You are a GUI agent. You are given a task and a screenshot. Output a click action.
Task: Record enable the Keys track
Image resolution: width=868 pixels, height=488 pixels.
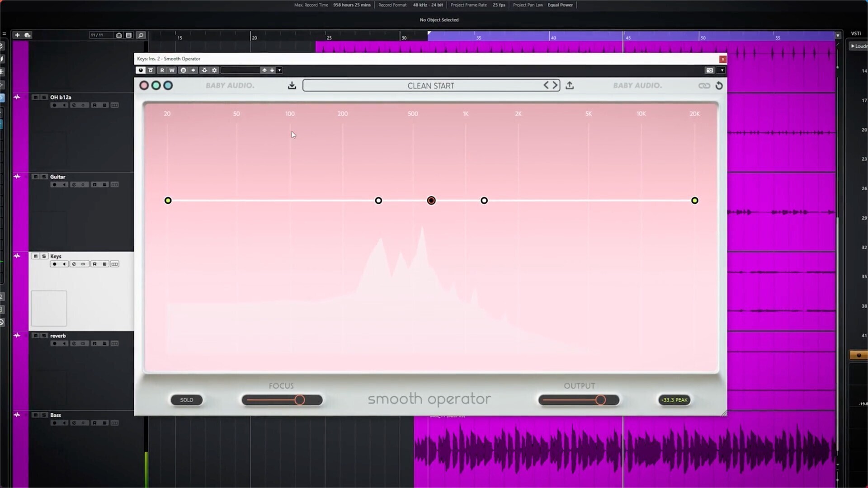coord(54,264)
